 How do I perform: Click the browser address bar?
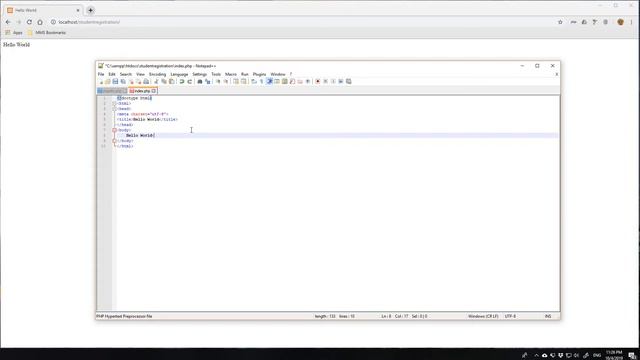(302, 22)
